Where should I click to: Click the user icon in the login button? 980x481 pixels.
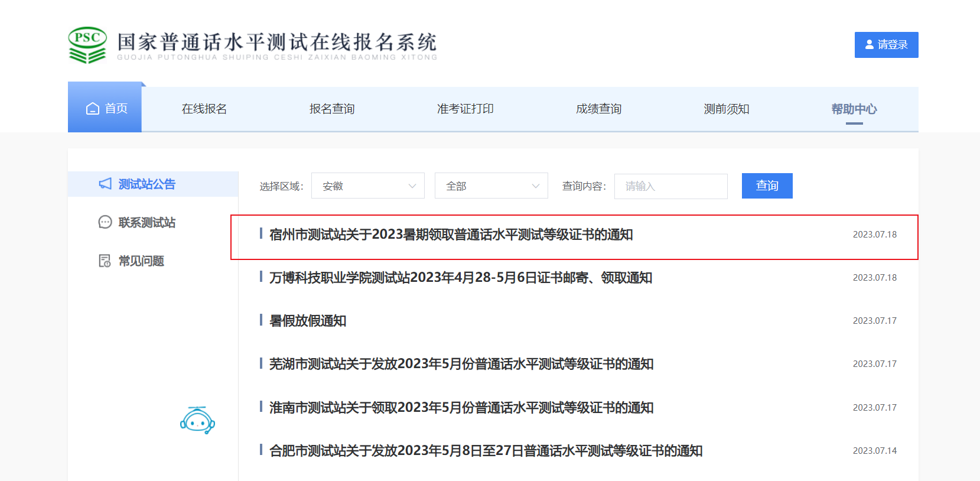point(870,45)
